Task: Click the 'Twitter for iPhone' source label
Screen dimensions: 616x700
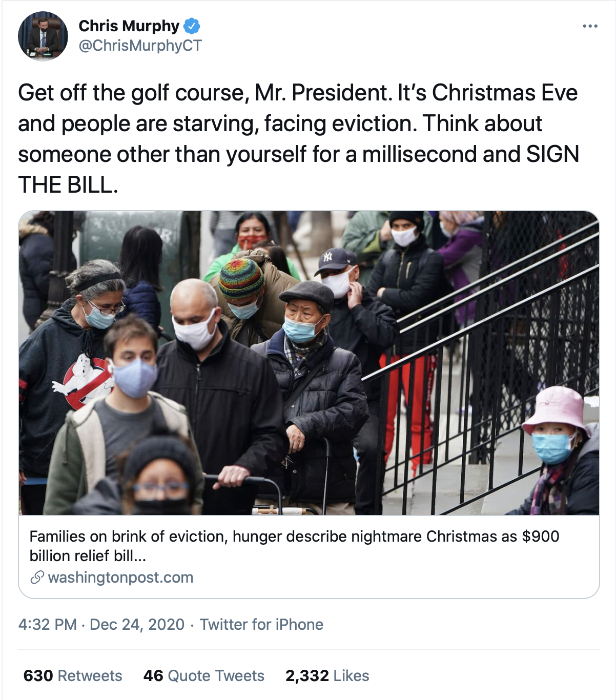Action: [x=261, y=624]
